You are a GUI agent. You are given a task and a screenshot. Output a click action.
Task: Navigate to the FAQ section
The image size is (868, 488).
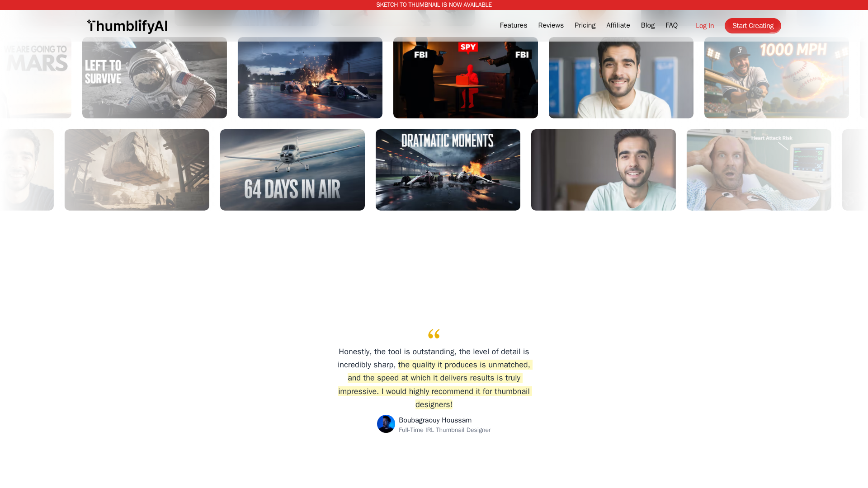[x=671, y=26]
